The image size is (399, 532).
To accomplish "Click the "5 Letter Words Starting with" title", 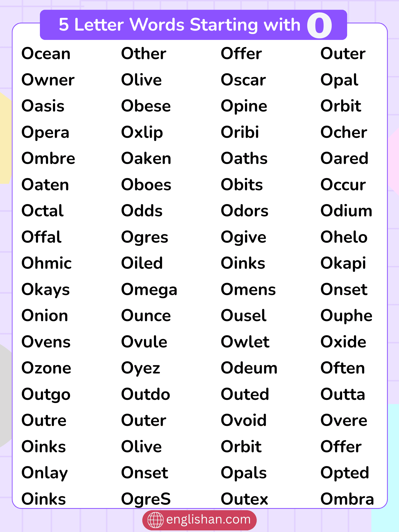I will pyautogui.click(x=179, y=25).
